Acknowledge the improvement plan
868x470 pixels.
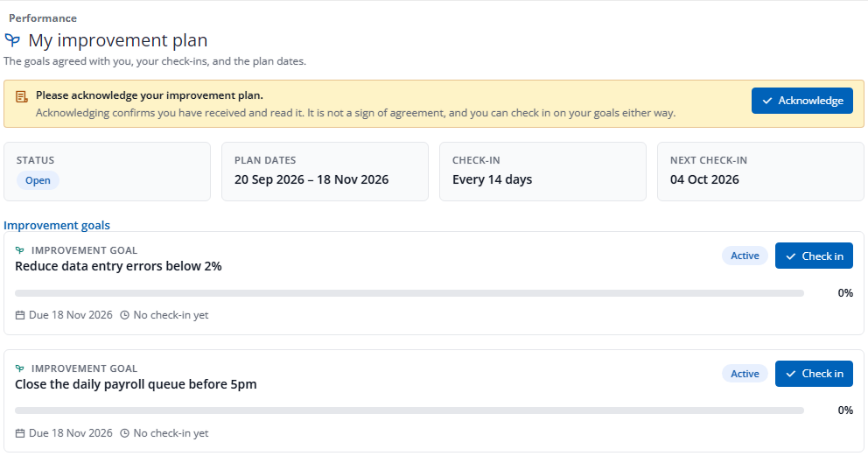click(x=802, y=101)
